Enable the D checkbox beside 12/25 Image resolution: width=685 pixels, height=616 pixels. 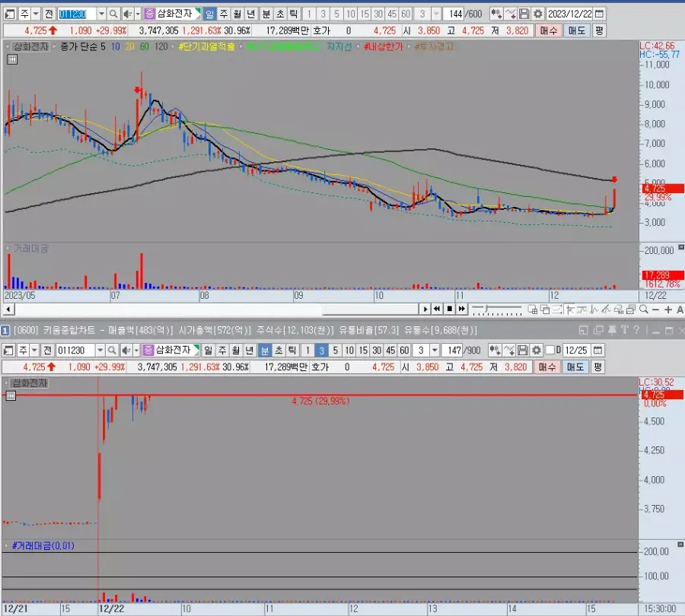[x=550, y=350]
